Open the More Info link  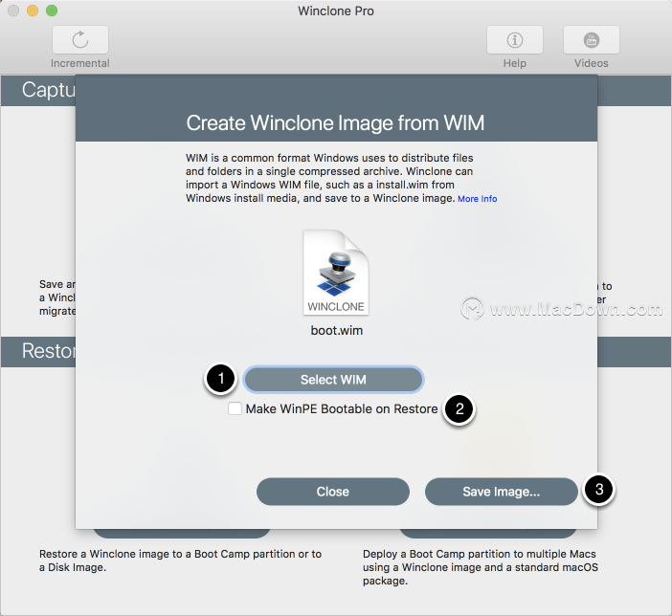pos(478,199)
